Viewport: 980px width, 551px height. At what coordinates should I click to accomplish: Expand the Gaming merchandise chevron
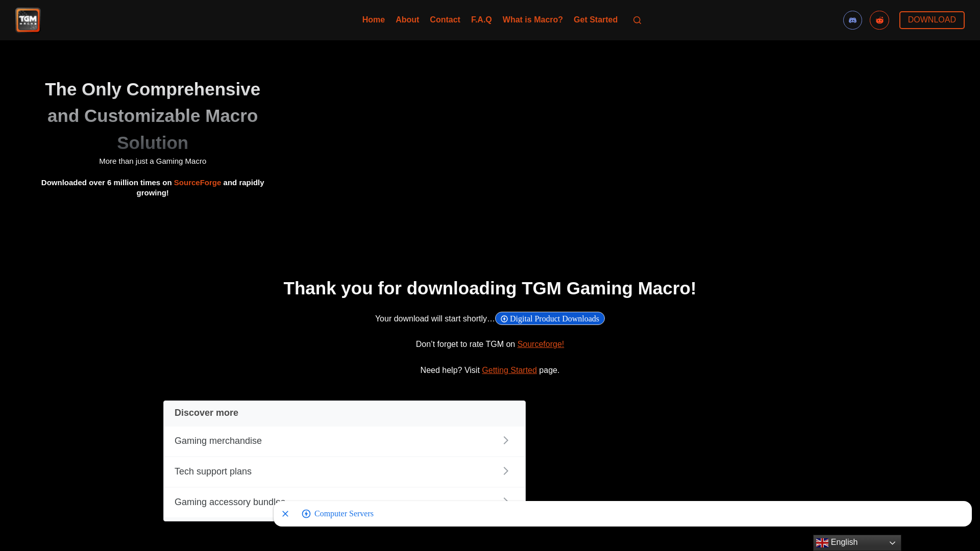click(x=506, y=440)
